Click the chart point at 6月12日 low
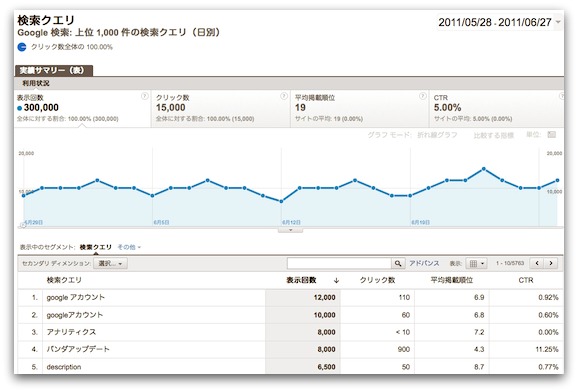578x392 pixels. [x=281, y=201]
